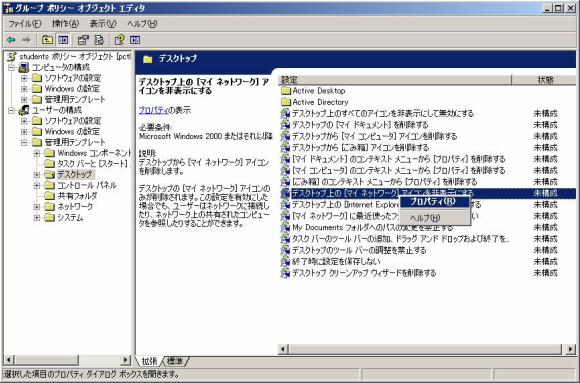Click the コンピュータの構成 computer icon
This screenshot has width=580, height=383.
(x=24, y=68)
